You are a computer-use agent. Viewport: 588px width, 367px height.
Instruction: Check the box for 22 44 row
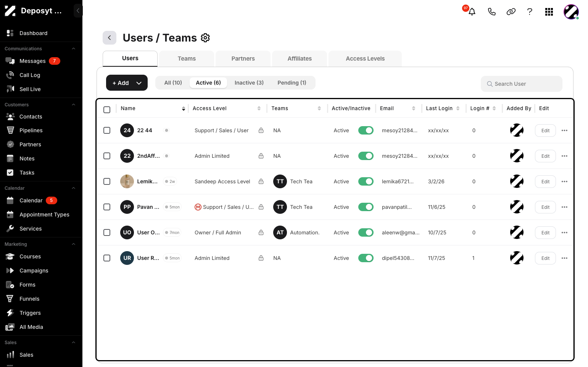[x=107, y=130]
